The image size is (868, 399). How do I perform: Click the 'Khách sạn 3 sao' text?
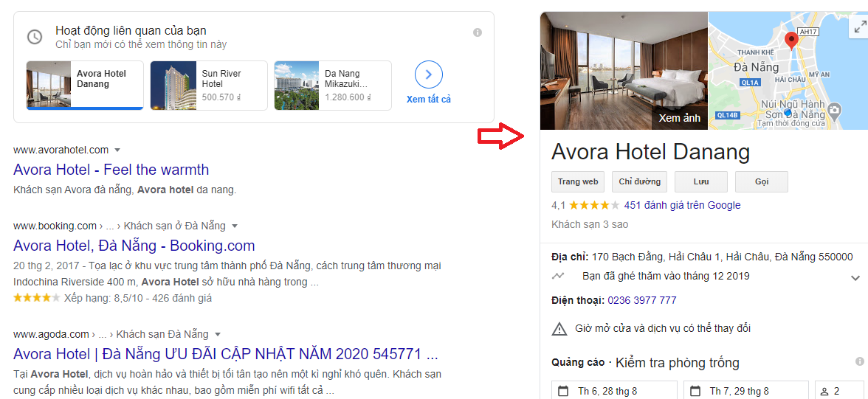[590, 225]
